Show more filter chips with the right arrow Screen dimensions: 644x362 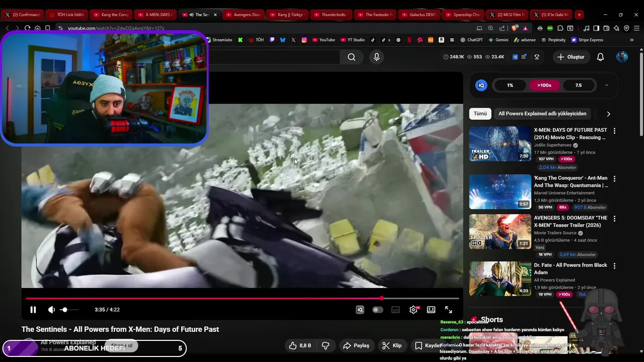click(x=608, y=114)
